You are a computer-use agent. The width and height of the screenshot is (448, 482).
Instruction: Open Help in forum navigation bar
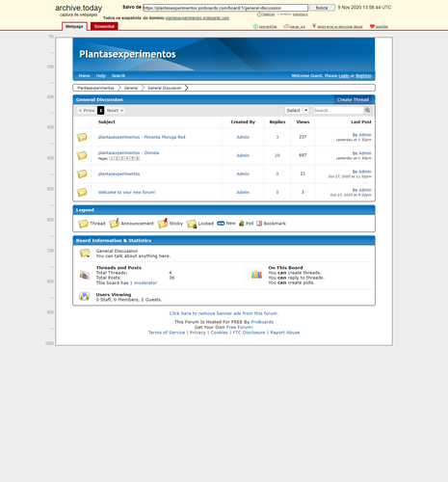(x=101, y=76)
